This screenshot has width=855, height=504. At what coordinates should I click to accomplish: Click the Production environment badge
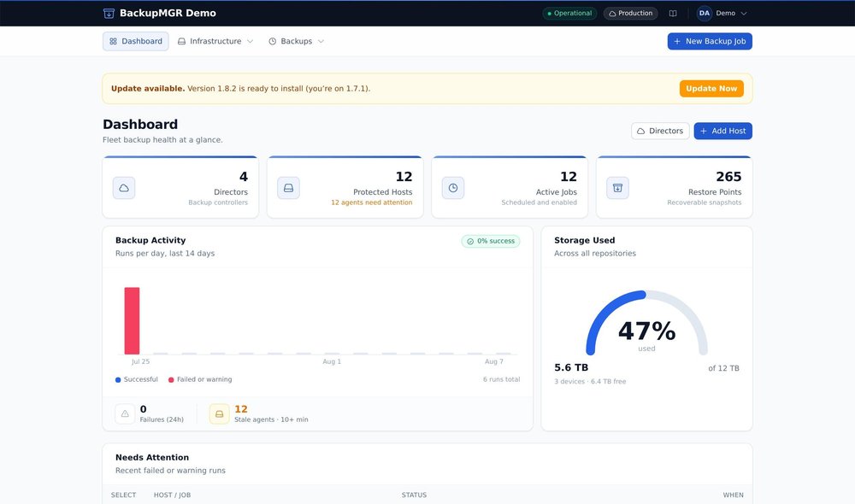point(630,14)
